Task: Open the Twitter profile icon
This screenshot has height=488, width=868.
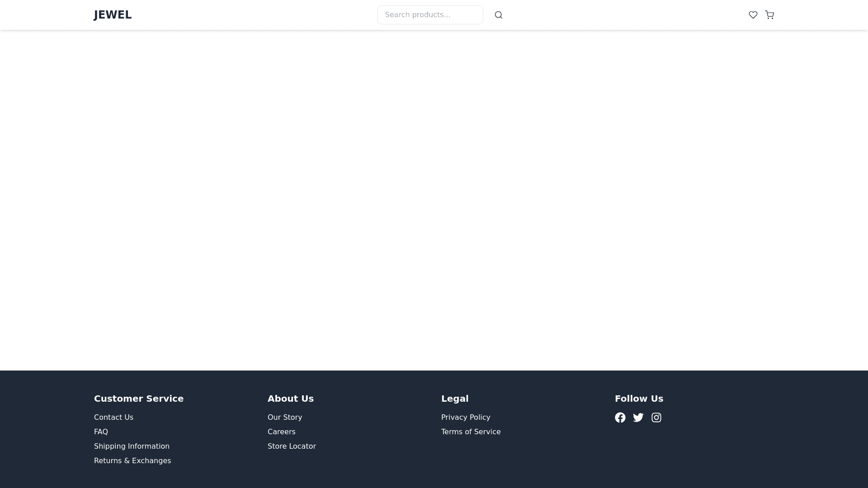Action: pos(638,418)
